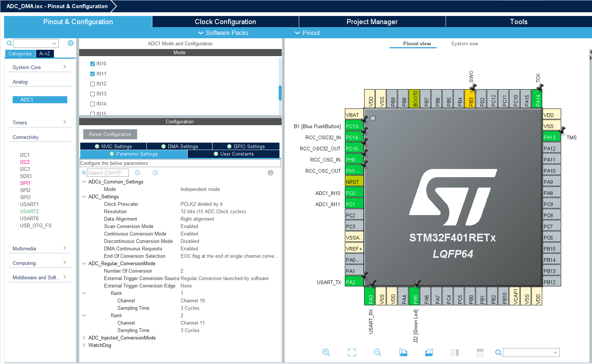Expand the System Core category

coord(39,67)
